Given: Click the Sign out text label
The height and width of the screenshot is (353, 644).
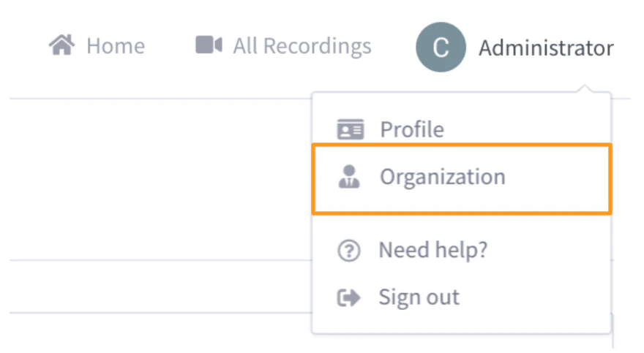Looking at the screenshot, I should (419, 298).
